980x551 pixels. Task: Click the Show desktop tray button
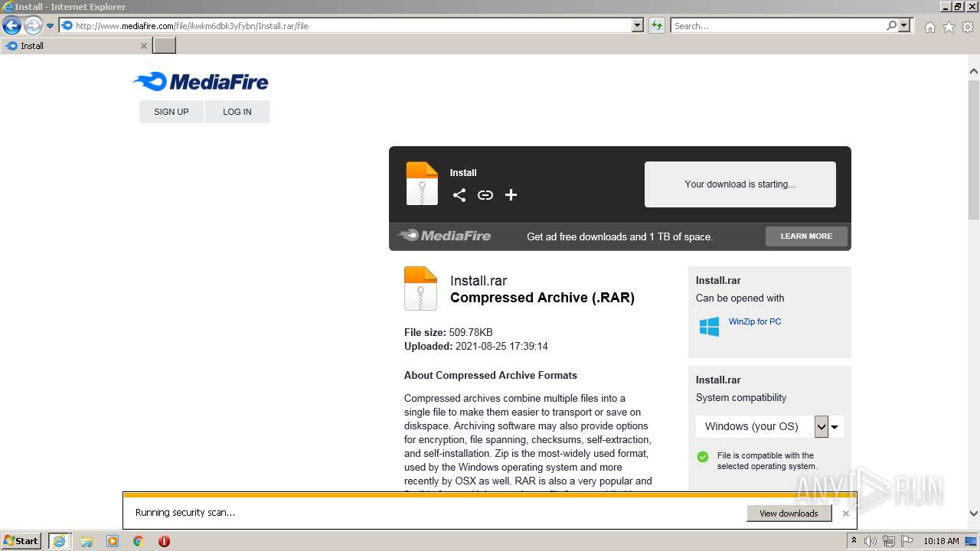(x=972, y=541)
